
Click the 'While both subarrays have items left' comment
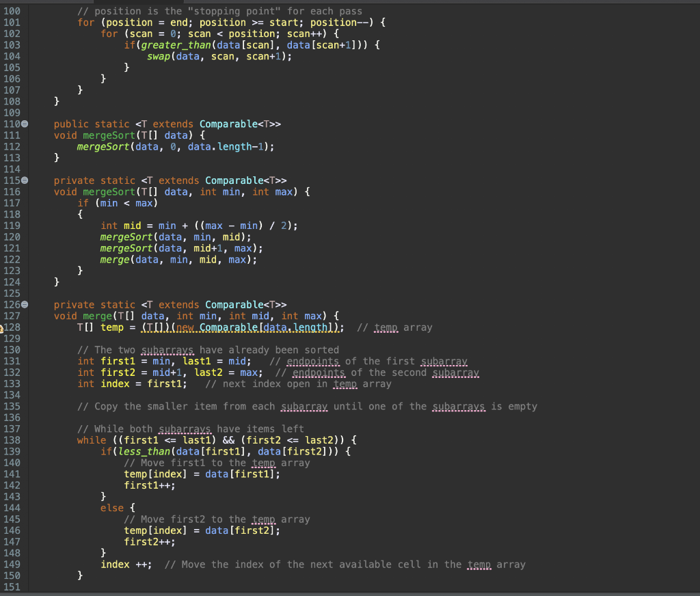[x=191, y=429]
